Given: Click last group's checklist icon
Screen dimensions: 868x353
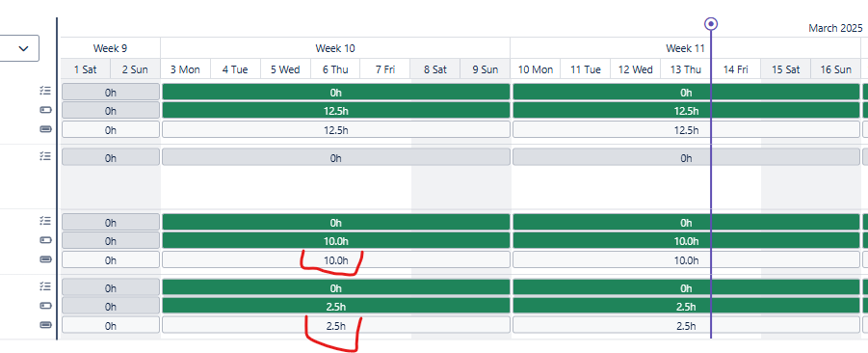Looking at the screenshot, I should click(45, 286).
